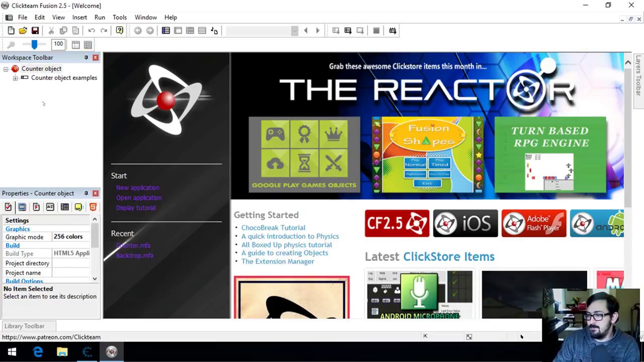Open the Settings properties tab icon
644x362 pixels.
8,207
